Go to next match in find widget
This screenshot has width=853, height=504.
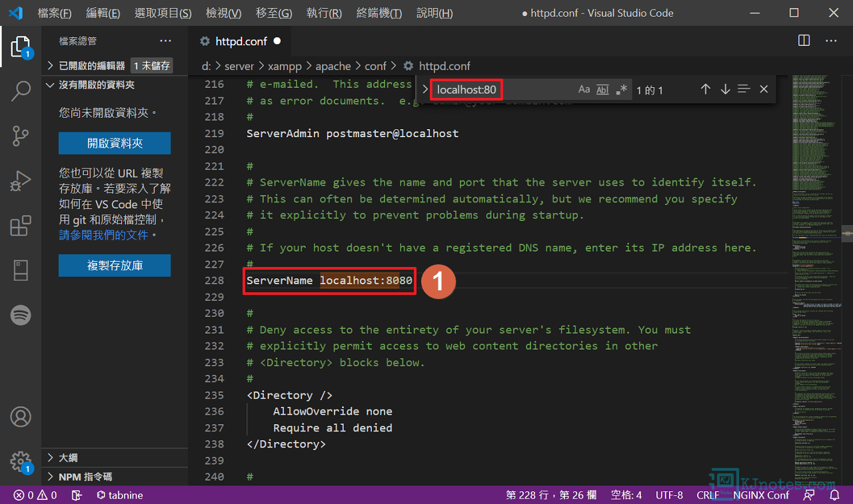coord(725,89)
